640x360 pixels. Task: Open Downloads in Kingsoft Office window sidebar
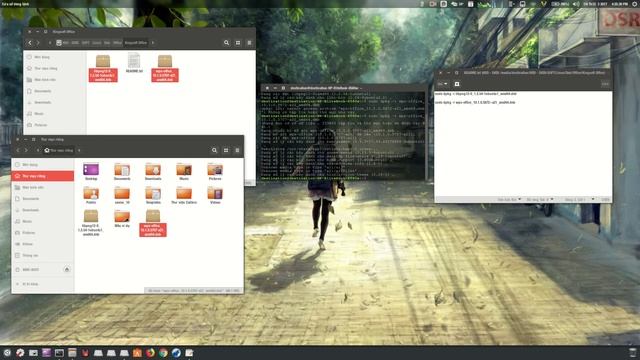tap(55, 102)
